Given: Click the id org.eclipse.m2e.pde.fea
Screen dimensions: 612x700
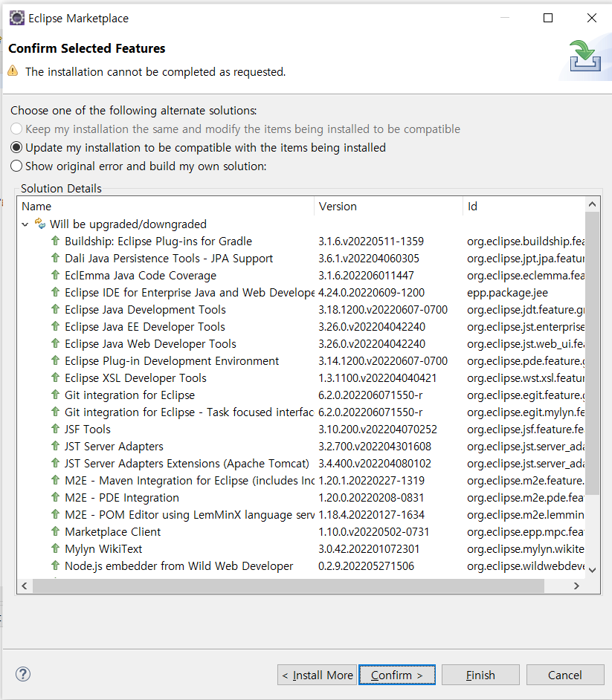Looking at the screenshot, I should tap(525, 498).
